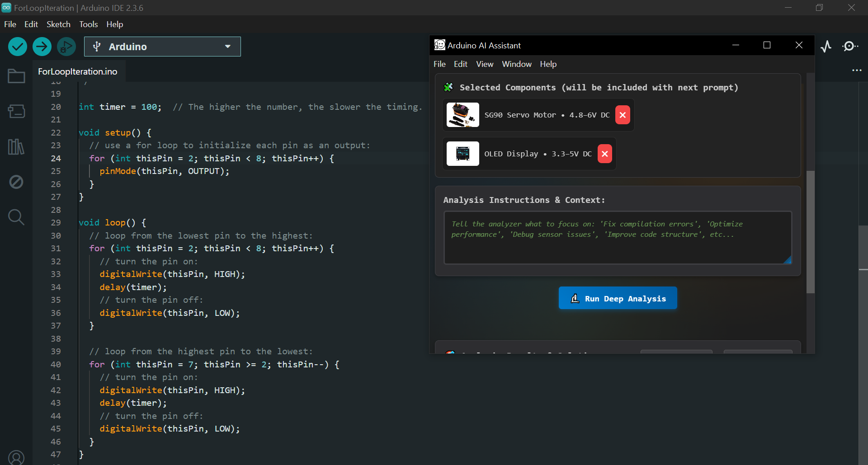
Task: Remove the OLED Display component
Action: coord(604,154)
